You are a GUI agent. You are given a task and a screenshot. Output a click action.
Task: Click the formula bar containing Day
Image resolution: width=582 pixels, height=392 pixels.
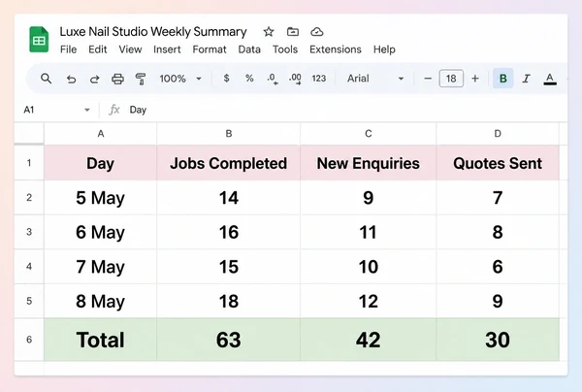[345, 110]
